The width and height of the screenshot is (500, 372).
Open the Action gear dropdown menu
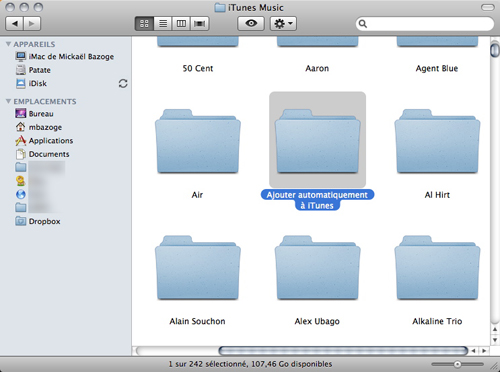tap(283, 23)
